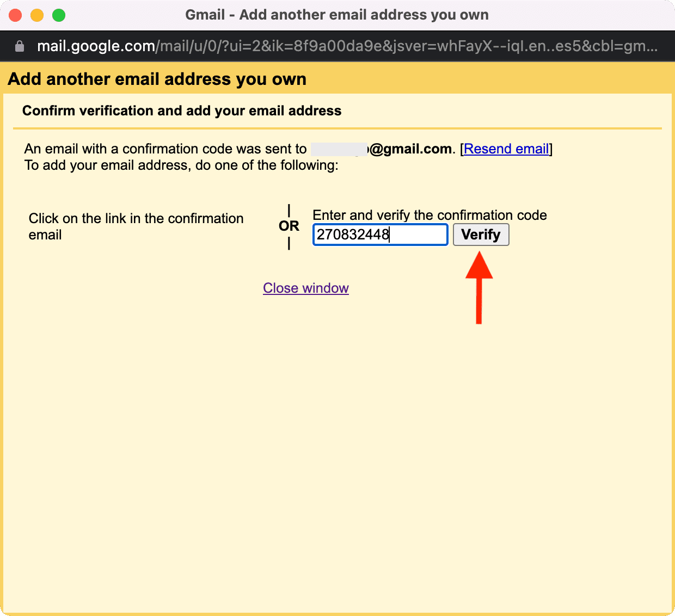675x616 pixels.
Task: Maximize the window with the green button
Action: click(x=59, y=15)
